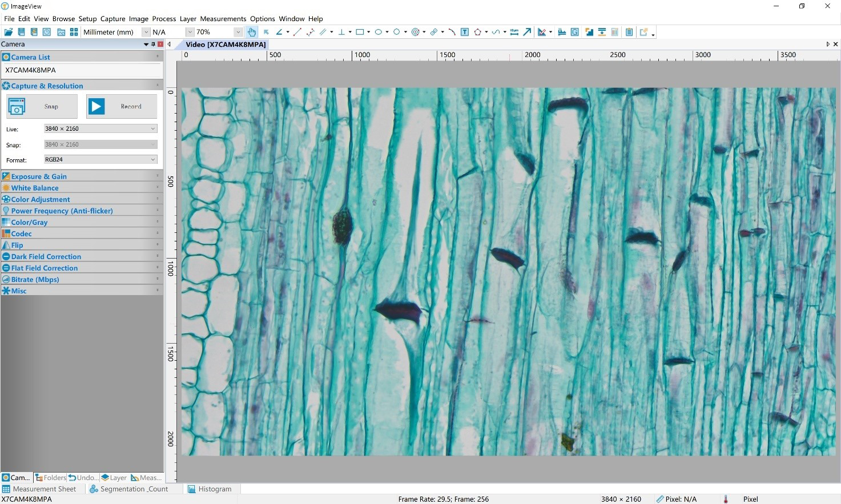Viewport: 841px width, 504px height.
Task: Pick the text annotation tool
Action: click(x=465, y=33)
